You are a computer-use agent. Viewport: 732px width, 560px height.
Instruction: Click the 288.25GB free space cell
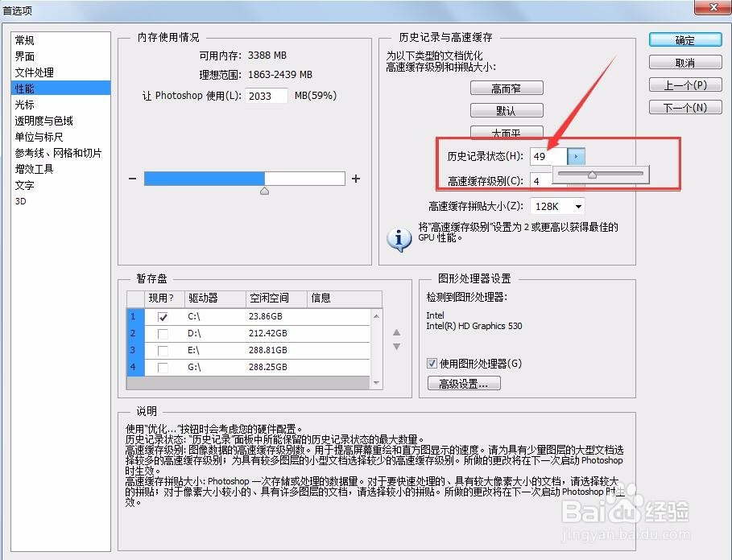[x=267, y=367]
